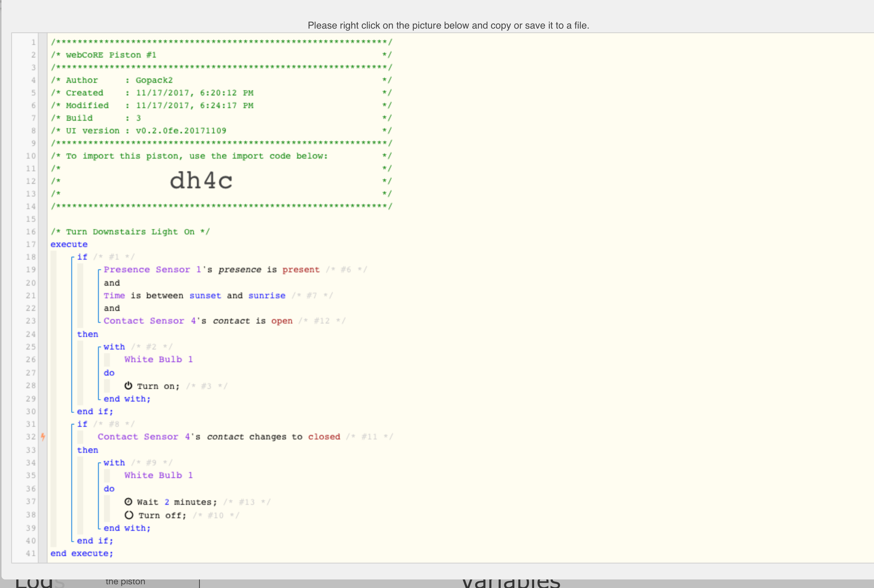Click 'do' on line 27
The image size is (874, 588).
(x=109, y=373)
